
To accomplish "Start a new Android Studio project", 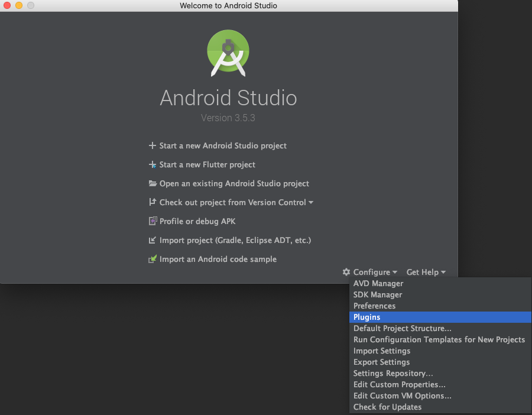I will click(223, 145).
